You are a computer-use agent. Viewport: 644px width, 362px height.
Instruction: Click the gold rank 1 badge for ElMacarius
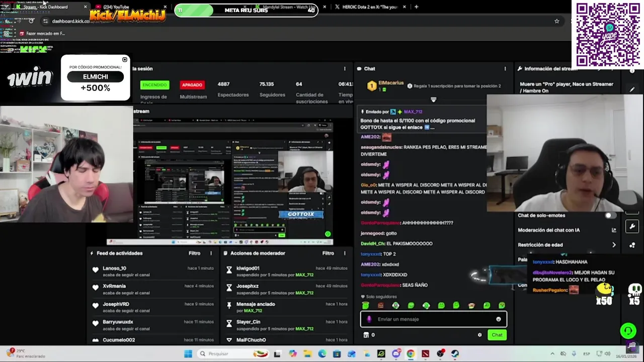(x=372, y=86)
